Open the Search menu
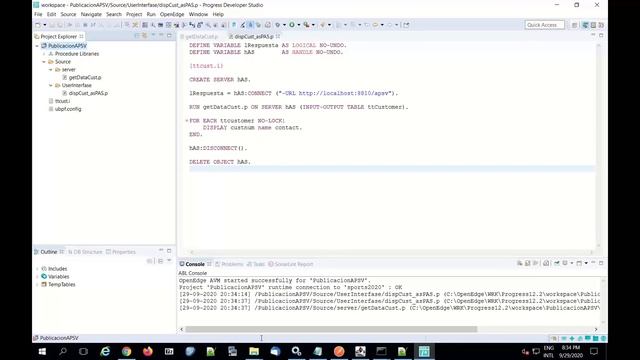The width and height of the screenshot is (640, 360). (x=114, y=14)
